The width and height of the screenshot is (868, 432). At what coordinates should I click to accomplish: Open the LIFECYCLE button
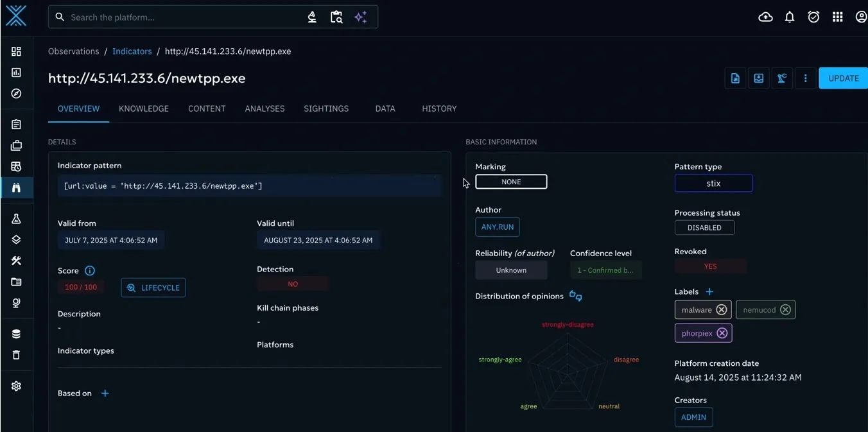point(153,288)
